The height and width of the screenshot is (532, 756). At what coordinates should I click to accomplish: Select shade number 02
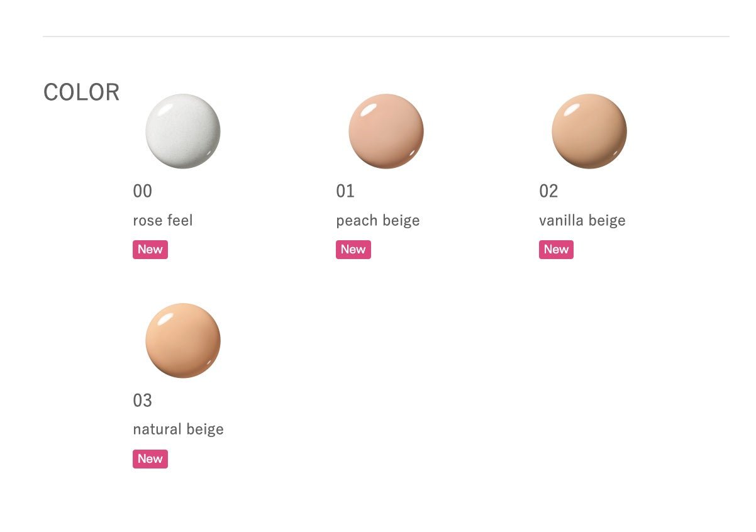[x=548, y=191]
